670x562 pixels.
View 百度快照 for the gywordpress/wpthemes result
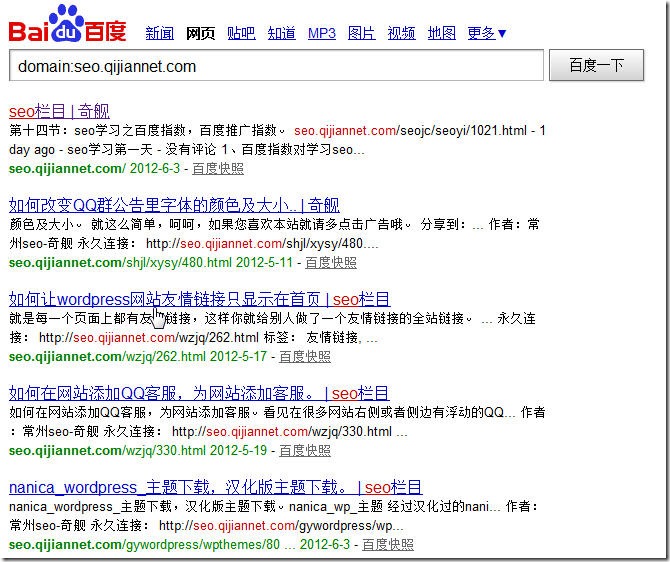click(388, 544)
